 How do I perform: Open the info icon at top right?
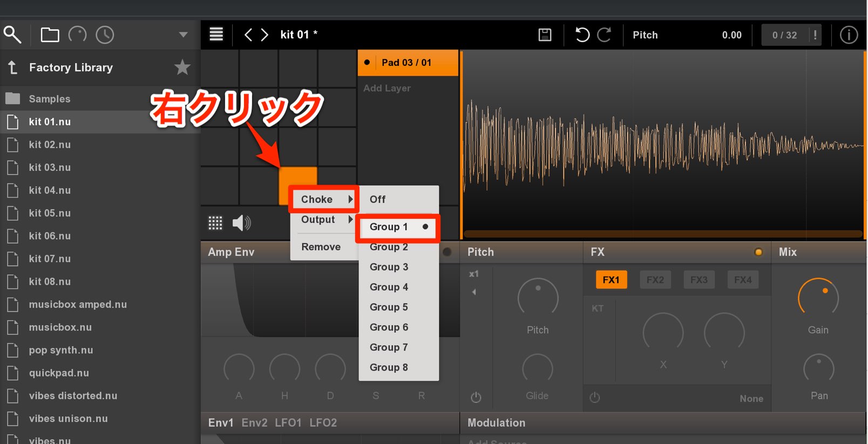point(849,35)
